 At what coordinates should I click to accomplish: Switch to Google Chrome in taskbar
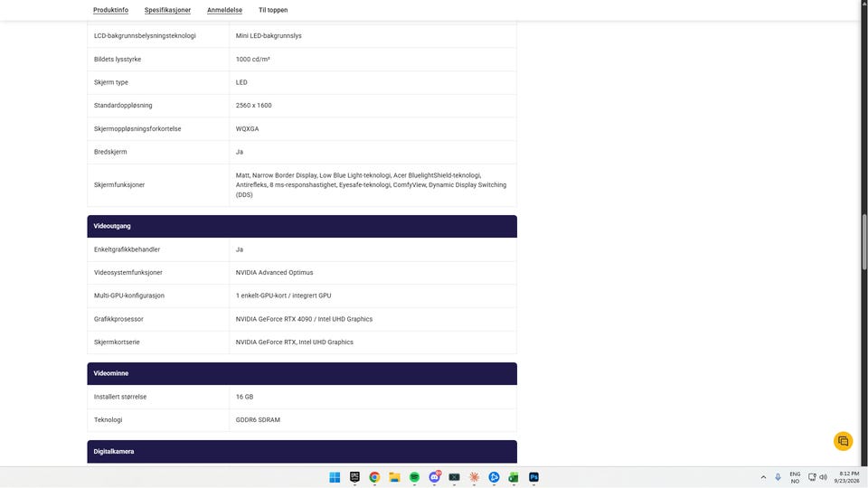(374, 477)
